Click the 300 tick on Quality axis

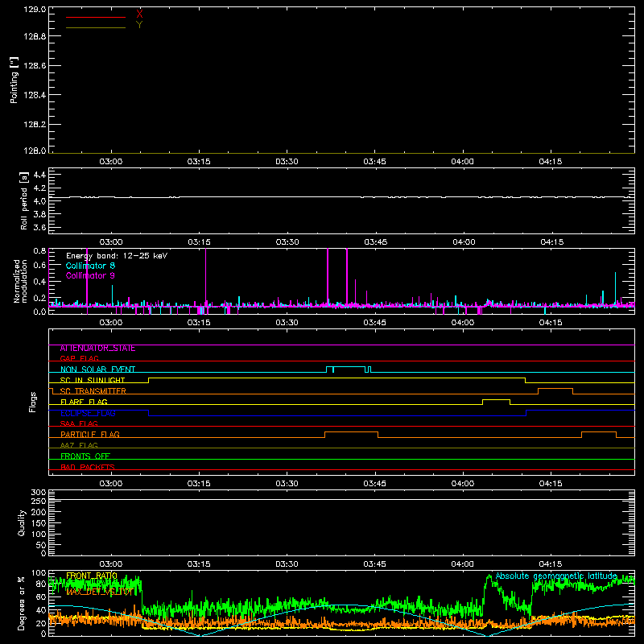pos(38,493)
